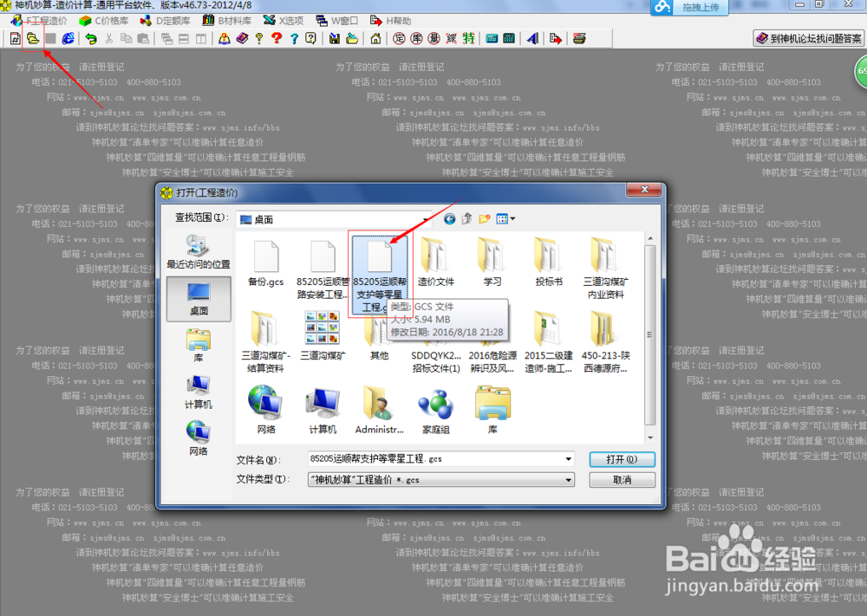This screenshot has height=616, width=867.
Task: Expand the 查找范围 location dropdown
Action: point(425,219)
